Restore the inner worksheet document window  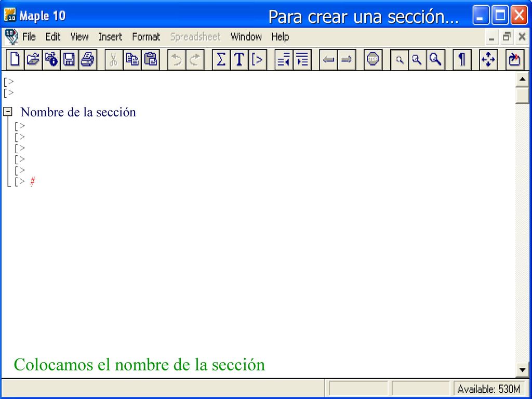tap(507, 37)
